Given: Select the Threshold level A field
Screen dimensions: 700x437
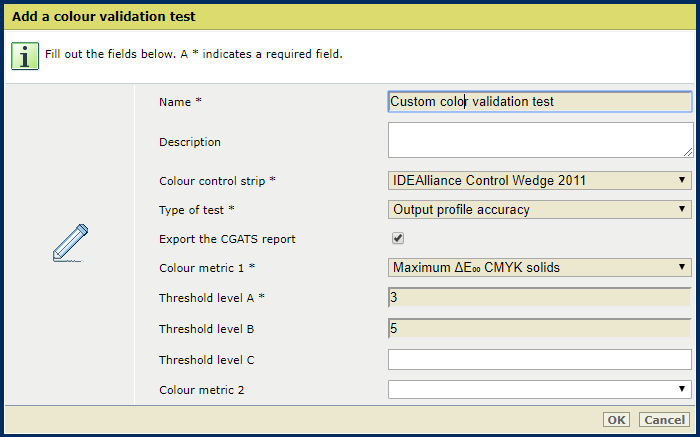Looking at the screenshot, I should 539,297.
